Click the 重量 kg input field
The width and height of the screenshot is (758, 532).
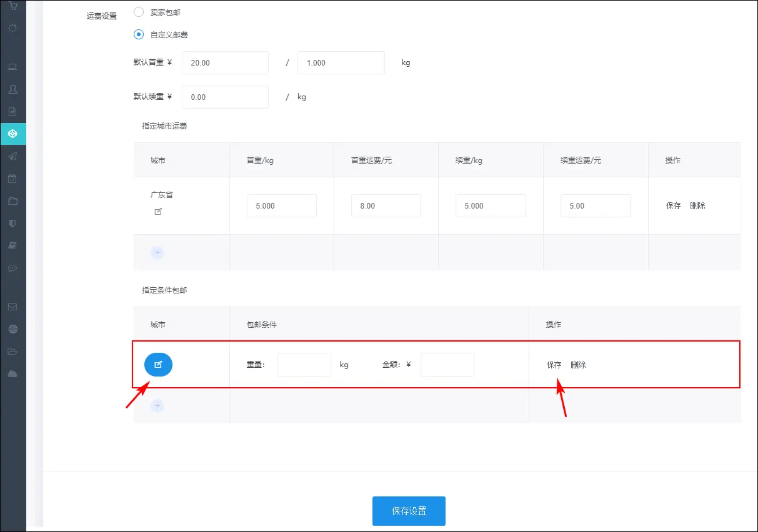coord(304,365)
